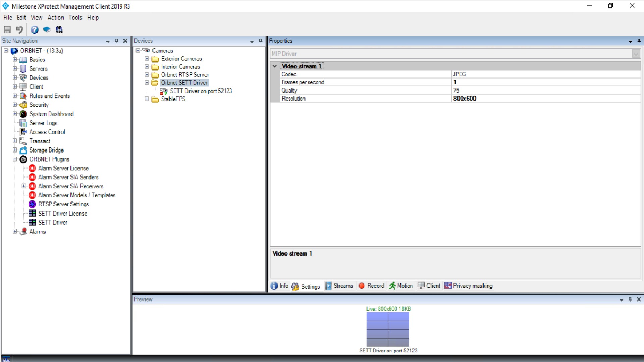Open the View menu
Viewport: 644px width, 362px height.
pyautogui.click(x=36, y=18)
